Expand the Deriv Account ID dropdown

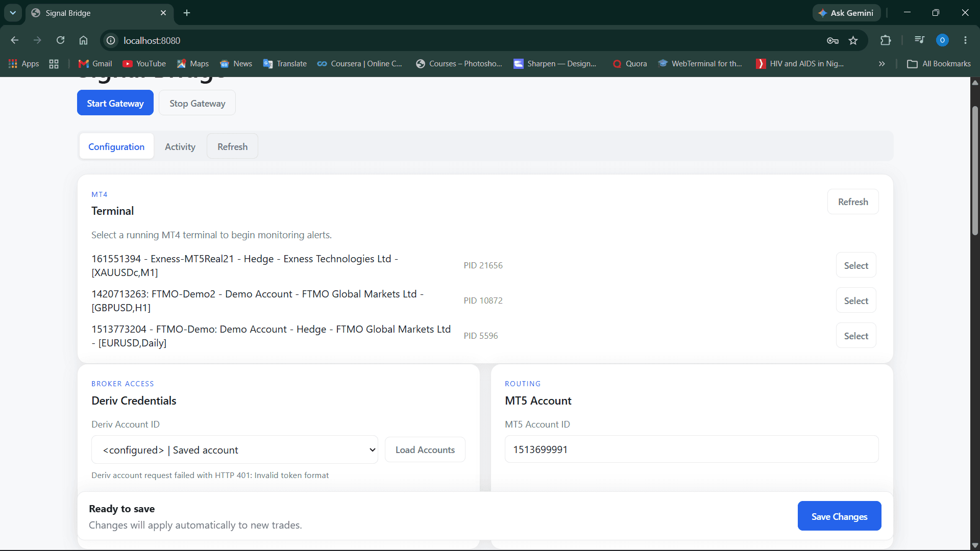(x=234, y=449)
